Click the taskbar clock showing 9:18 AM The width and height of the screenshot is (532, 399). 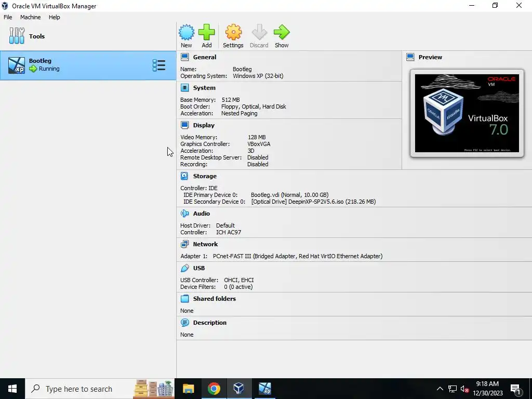487,389
